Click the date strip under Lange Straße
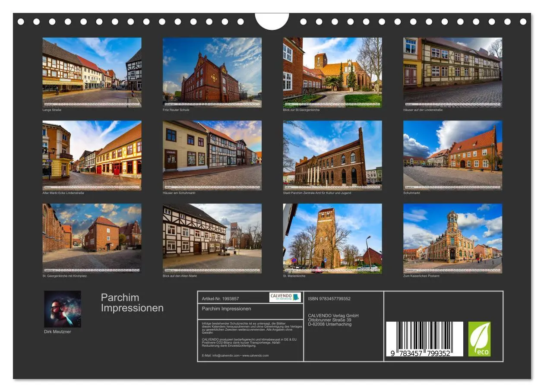Viewport: 544px width, 392px height. 91,103
